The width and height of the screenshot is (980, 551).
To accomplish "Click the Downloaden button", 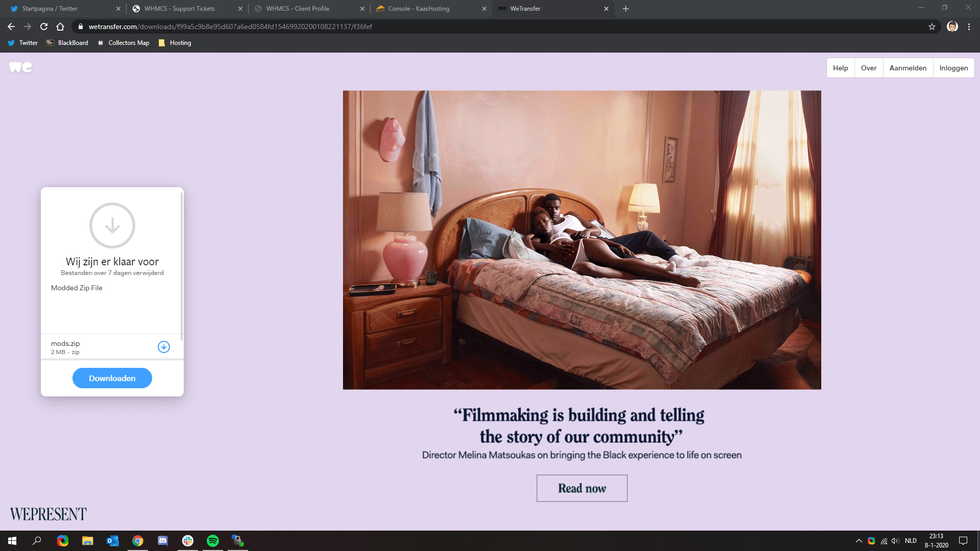I will click(x=112, y=378).
